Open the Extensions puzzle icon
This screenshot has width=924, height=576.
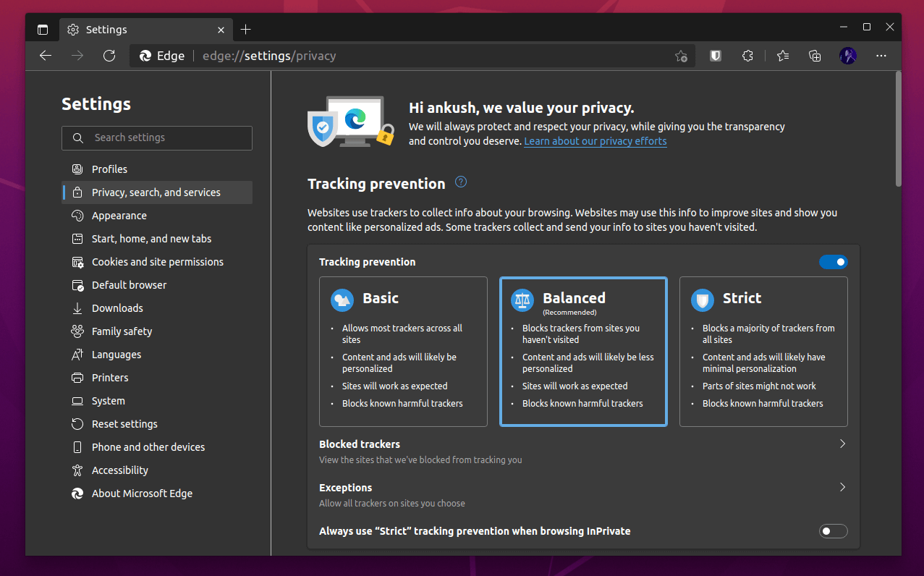(748, 56)
